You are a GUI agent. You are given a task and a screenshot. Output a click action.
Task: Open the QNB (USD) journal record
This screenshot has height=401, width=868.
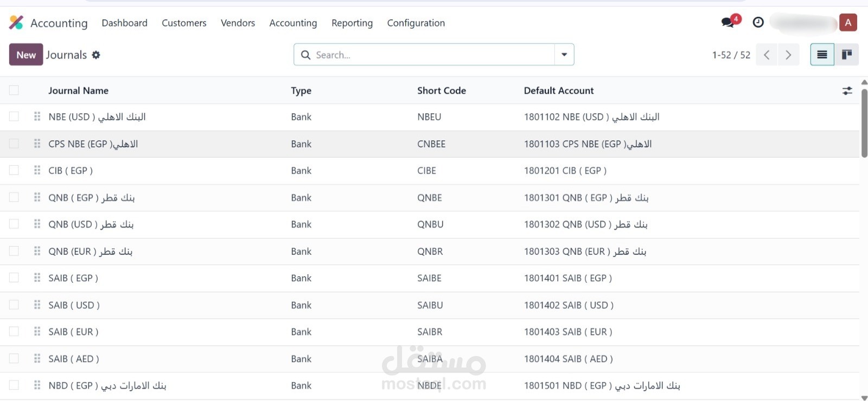(91, 224)
